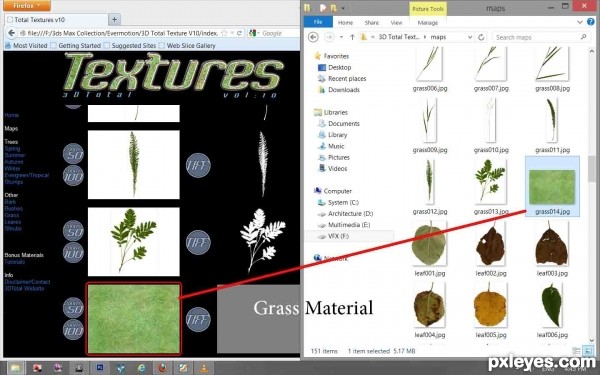Open the File ribbon tab
This screenshot has height=375, width=600.
[318, 22]
